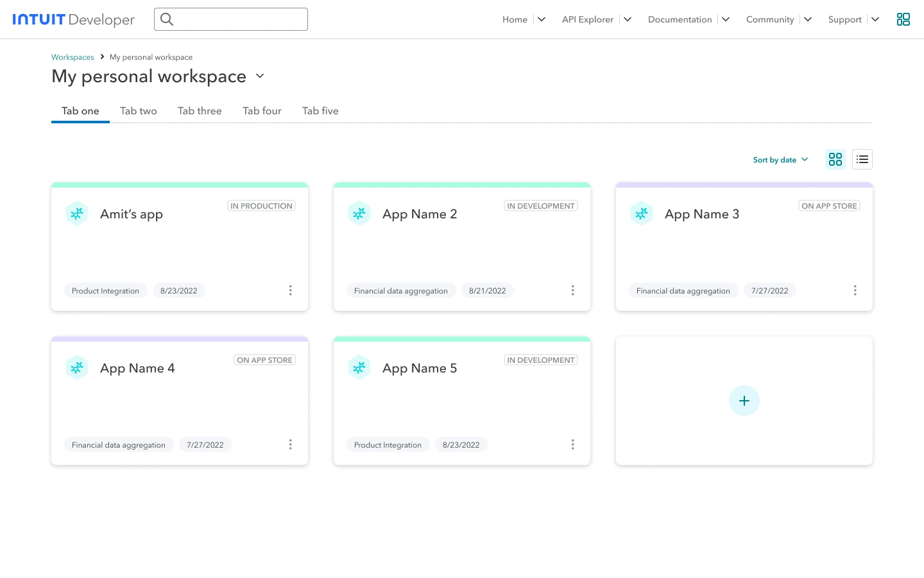This screenshot has height=578, width=924.
Task: Click the Support navigation link
Action: coord(845,19)
